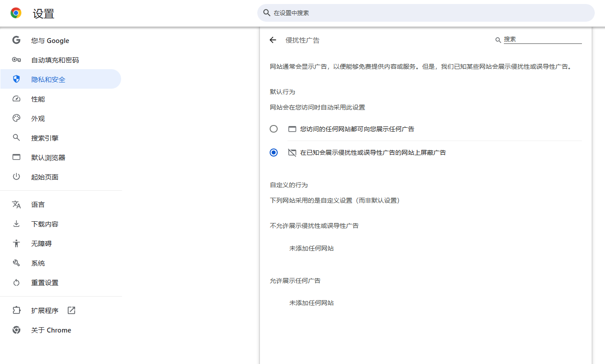Click the Chrome icon beside 关于 Chrome
This screenshot has width=605, height=364.
coord(16,330)
